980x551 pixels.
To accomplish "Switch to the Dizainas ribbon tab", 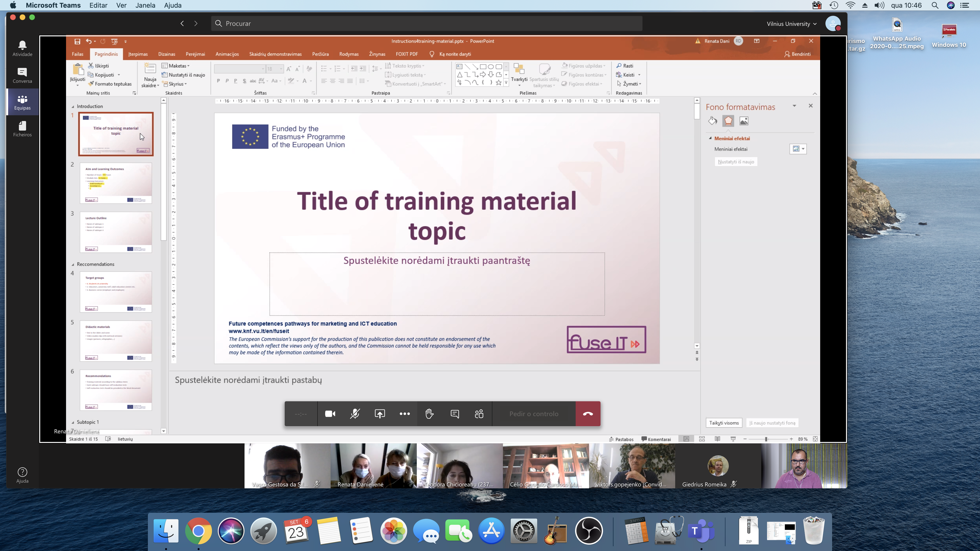I will 167,54.
